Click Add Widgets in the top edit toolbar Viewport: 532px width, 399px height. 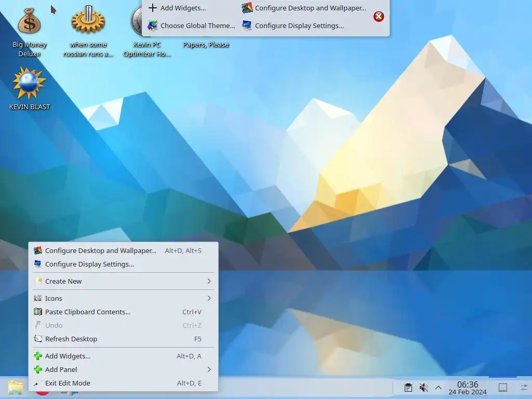(177, 8)
